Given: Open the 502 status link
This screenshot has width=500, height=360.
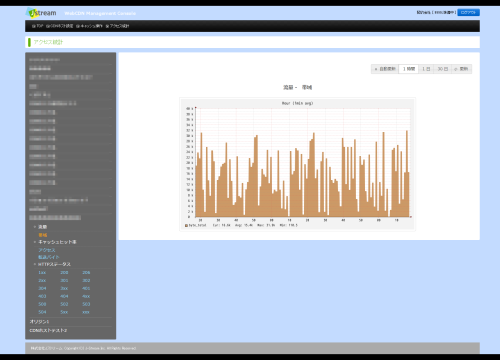Looking at the screenshot, I should click(64, 304).
